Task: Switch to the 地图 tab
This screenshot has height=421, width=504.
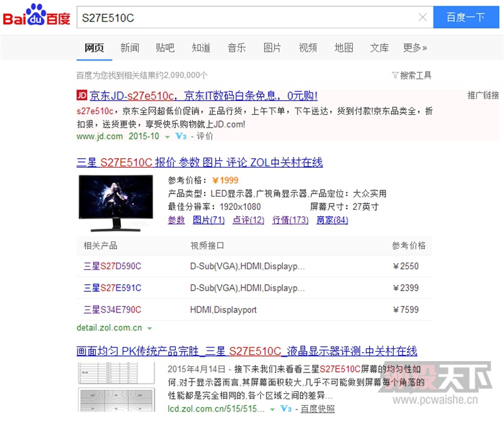Action: click(x=344, y=48)
